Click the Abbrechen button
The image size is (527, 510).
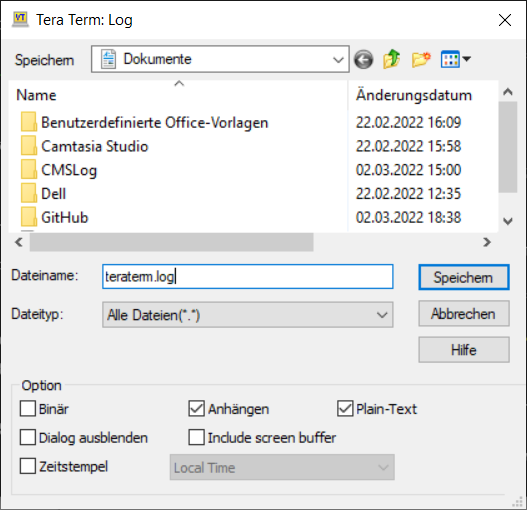tap(464, 314)
